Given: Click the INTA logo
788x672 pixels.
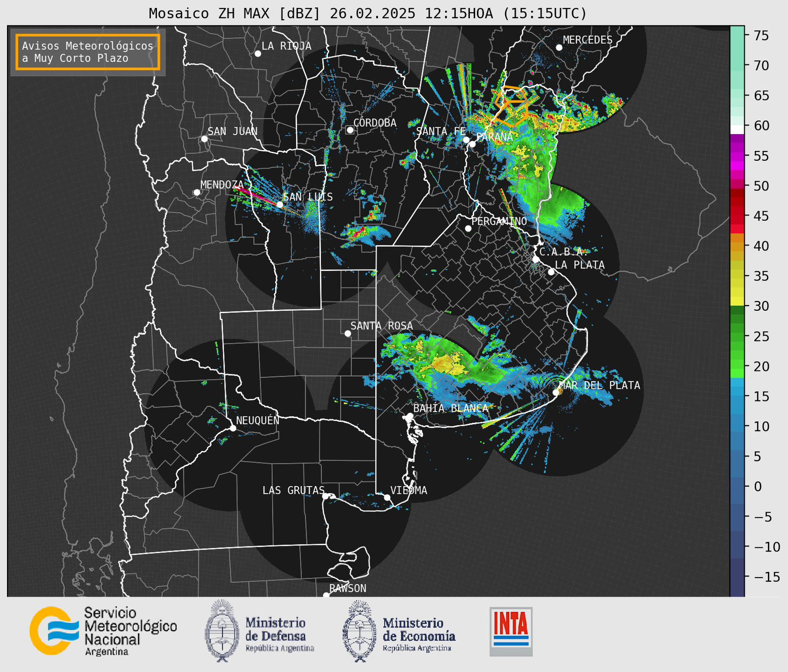Looking at the screenshot, I should pos(511,631).
